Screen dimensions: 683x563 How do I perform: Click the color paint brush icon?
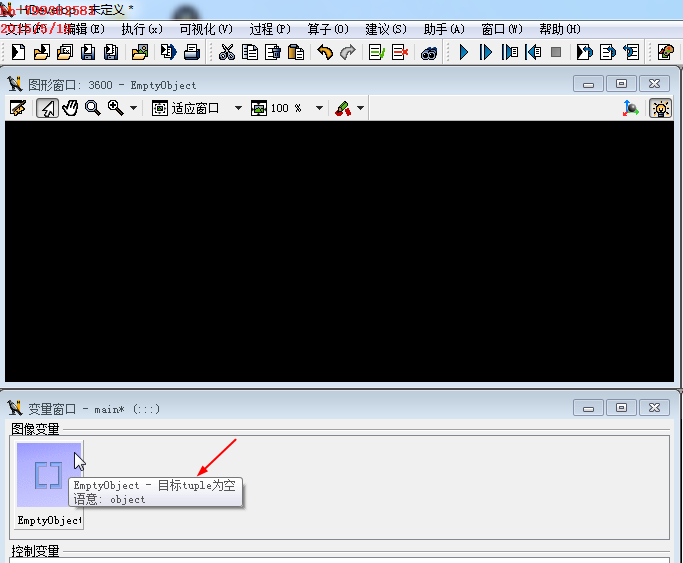[x=343, y=108]
